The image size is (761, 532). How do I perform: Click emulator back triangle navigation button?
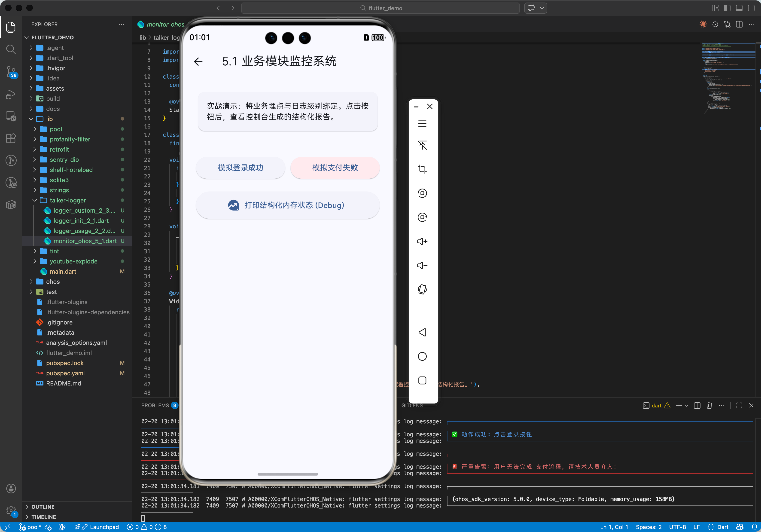(x=422, y=332)
